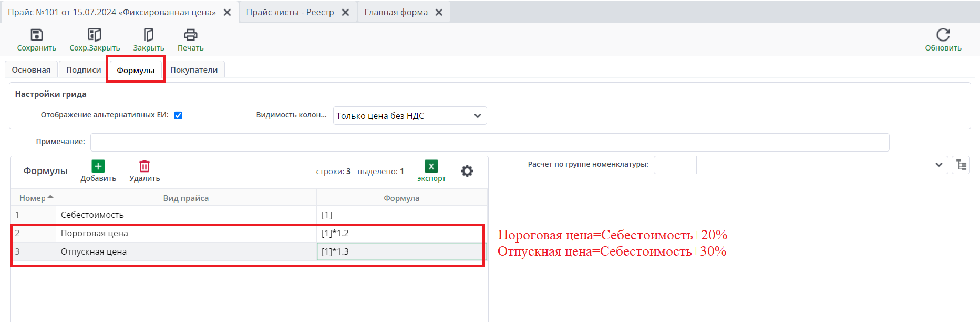Switch to Прайс листы - Реестр tab
980x322 pixels.
tap(290, 12)
